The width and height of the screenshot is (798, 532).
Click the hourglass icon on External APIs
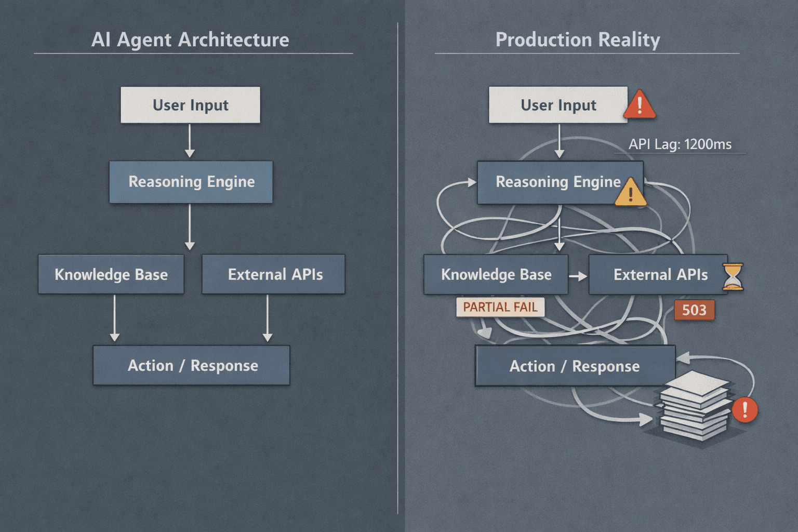point(733,276)
